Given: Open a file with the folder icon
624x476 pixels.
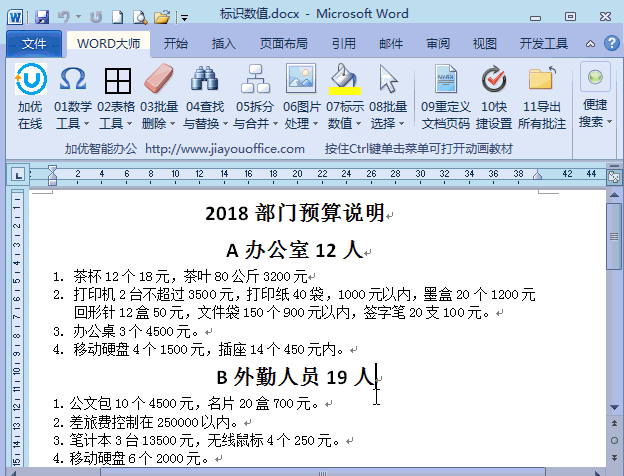Looking at the screenshot, I should [162, 17].
